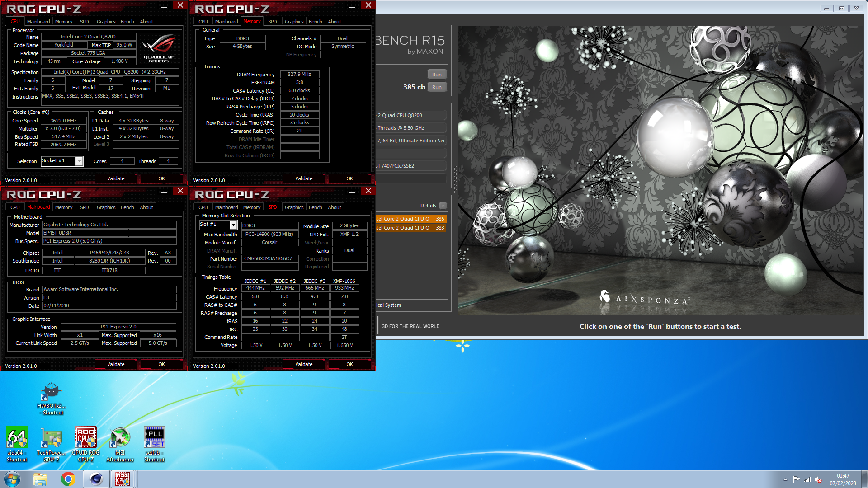Click the Cinebench rendered scene image

pyautogui.click(x=660, y=170)
